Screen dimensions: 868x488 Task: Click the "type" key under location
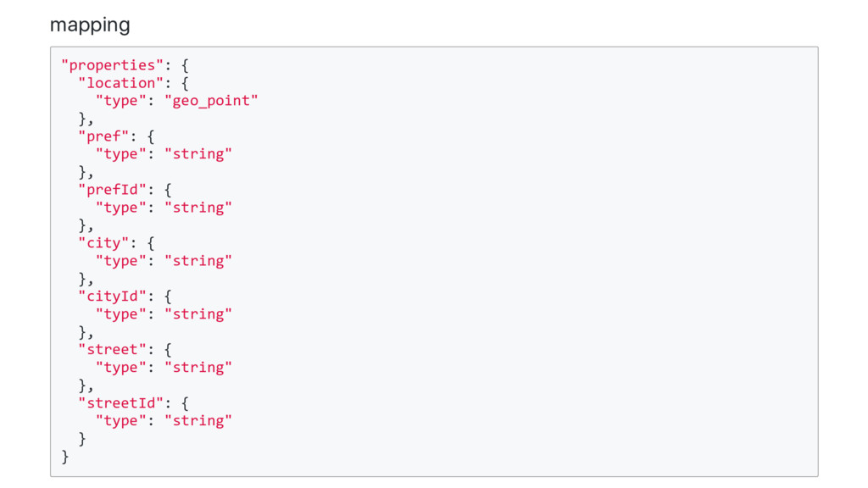(120, 101)
